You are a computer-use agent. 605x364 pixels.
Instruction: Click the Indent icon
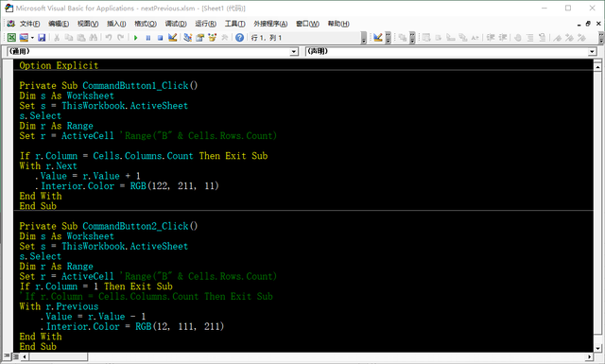[491, 38]
